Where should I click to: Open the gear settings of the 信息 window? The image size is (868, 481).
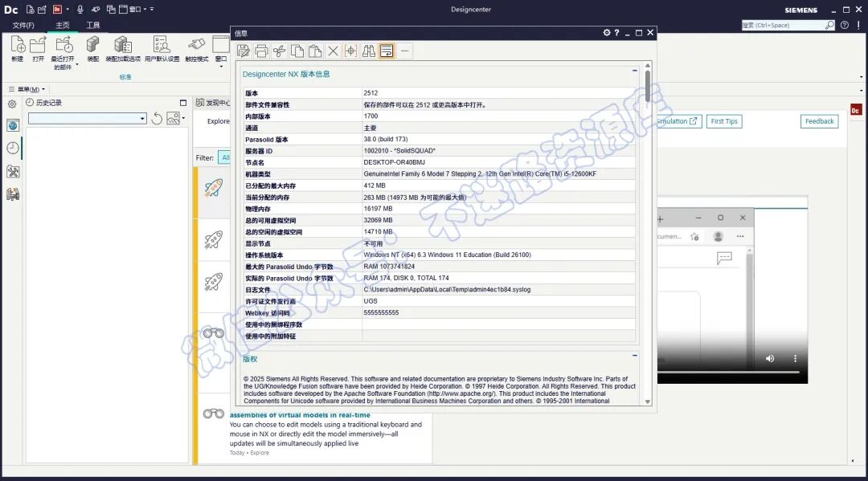point(607,33)
